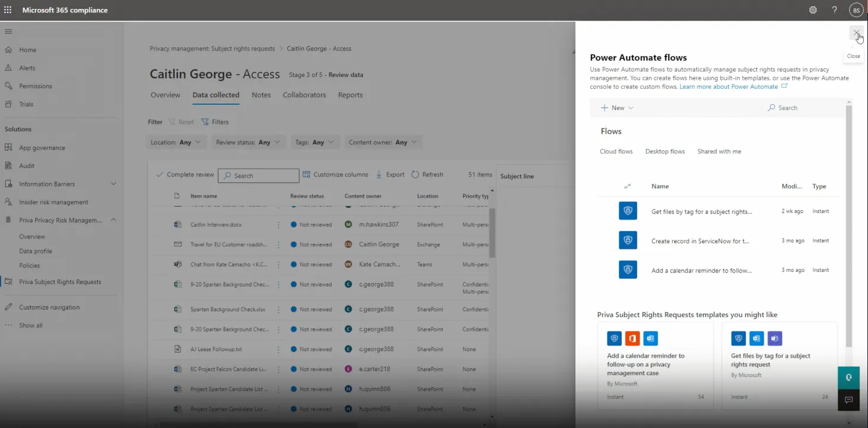Switch to the Reports tab
Viewport: 868px width, 428px height.
350,95
